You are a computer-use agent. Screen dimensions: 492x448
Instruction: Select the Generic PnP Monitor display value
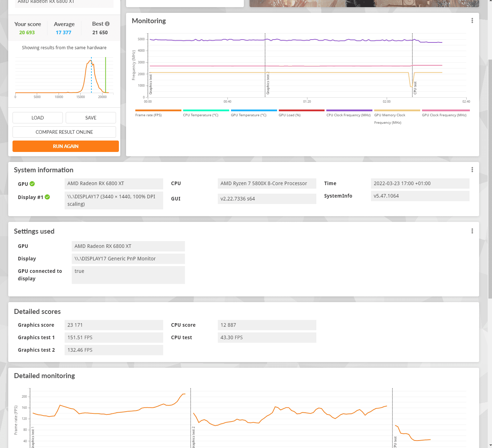coord(129,259)
